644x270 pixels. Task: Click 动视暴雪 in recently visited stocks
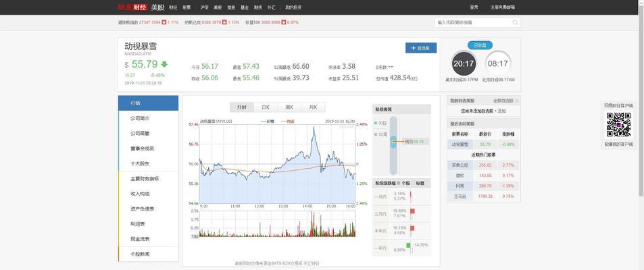460,144
